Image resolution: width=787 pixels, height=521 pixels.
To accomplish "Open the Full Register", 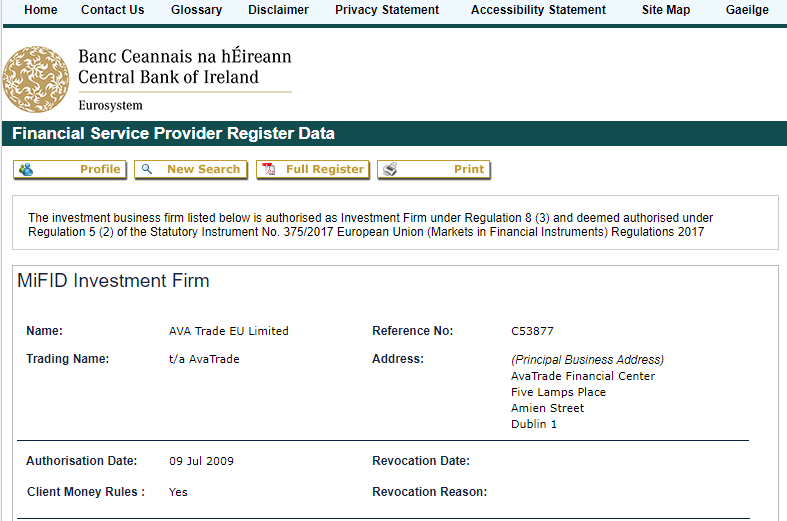I will pos(324,170).
